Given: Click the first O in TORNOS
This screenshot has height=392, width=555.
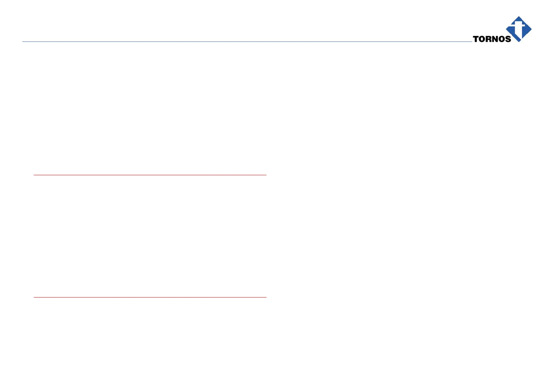Looking at the screenshot, I should (x=482, y=39).
